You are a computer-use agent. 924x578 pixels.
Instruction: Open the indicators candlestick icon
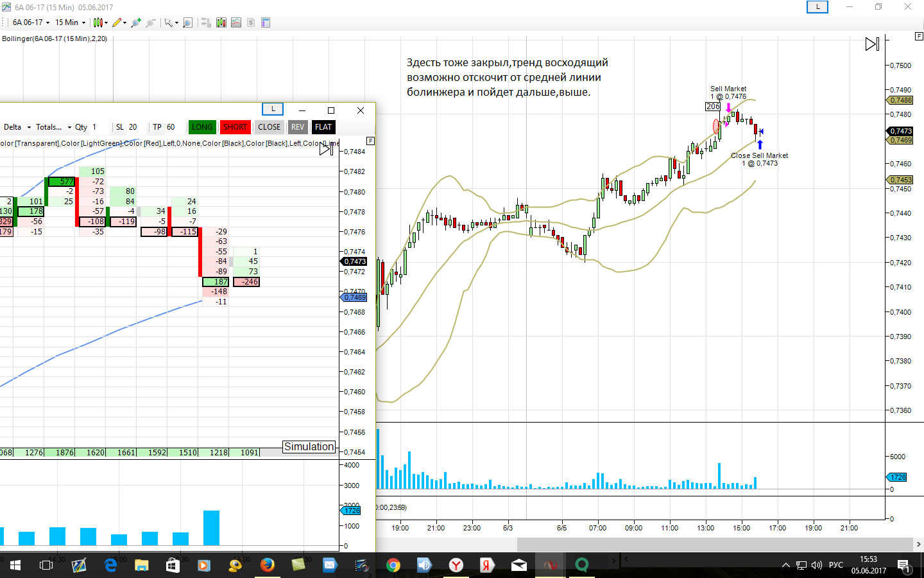coord(221,22)
